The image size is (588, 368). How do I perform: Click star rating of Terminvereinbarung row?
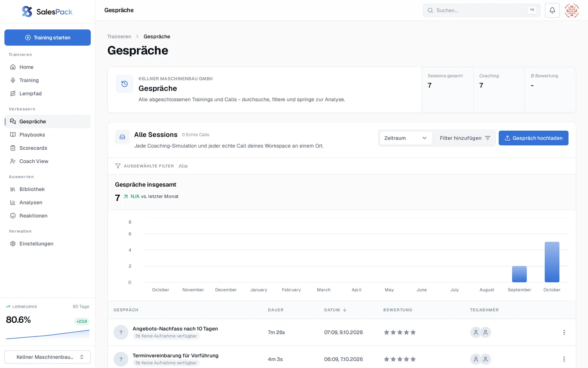coord(400,359)
